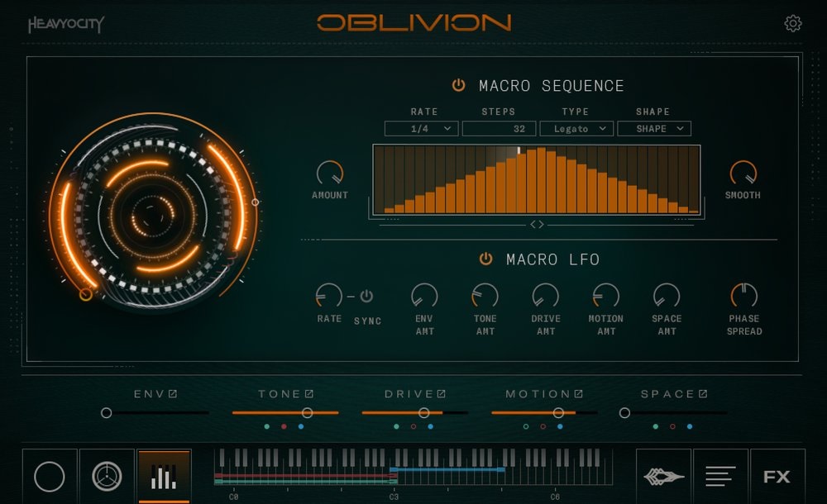
Task: Click the Heavyocity emblem page icon
Action: pos(663,476)
